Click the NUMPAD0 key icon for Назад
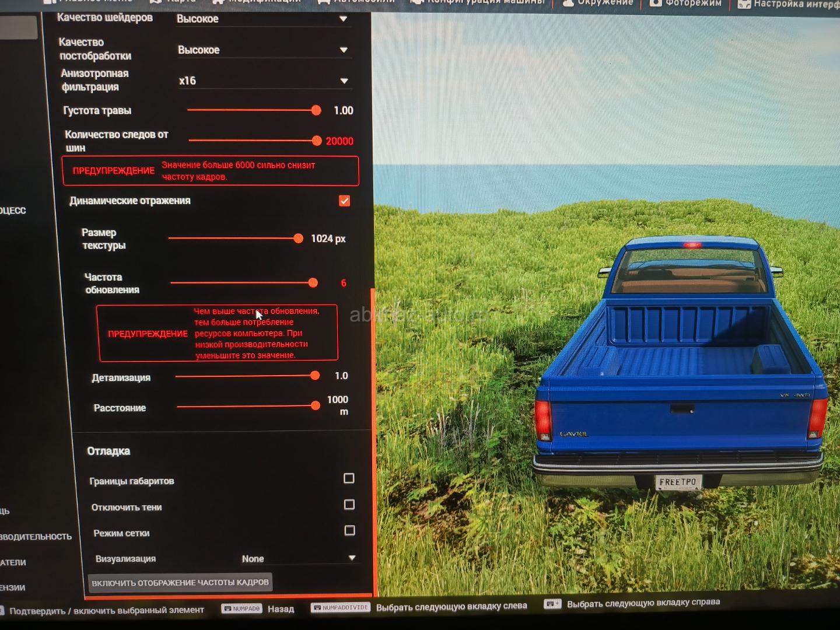The image size is (840, 630). 242,608
